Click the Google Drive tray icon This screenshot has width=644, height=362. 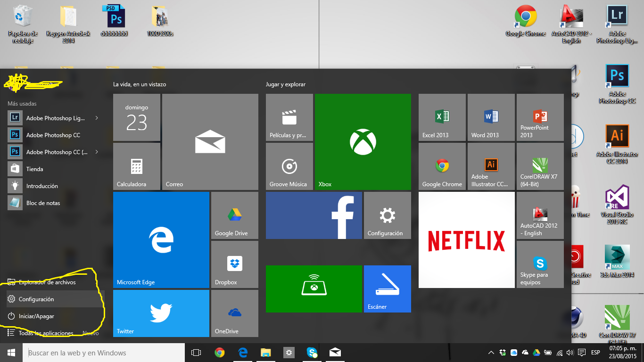536,353
